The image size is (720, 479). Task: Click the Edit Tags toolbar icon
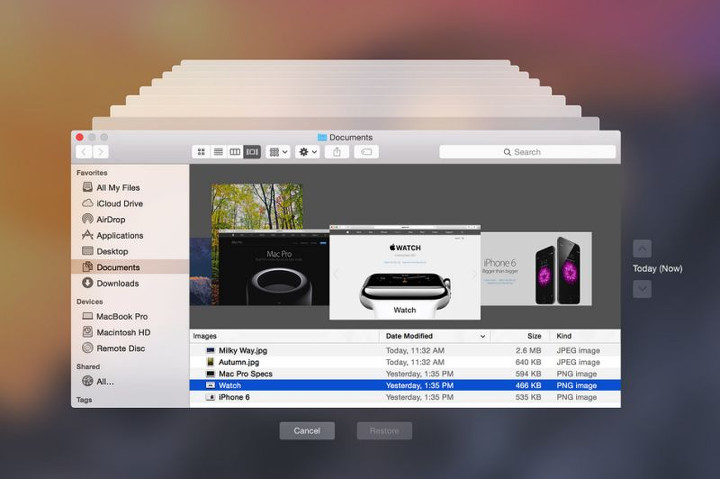[x=366, y=152]
